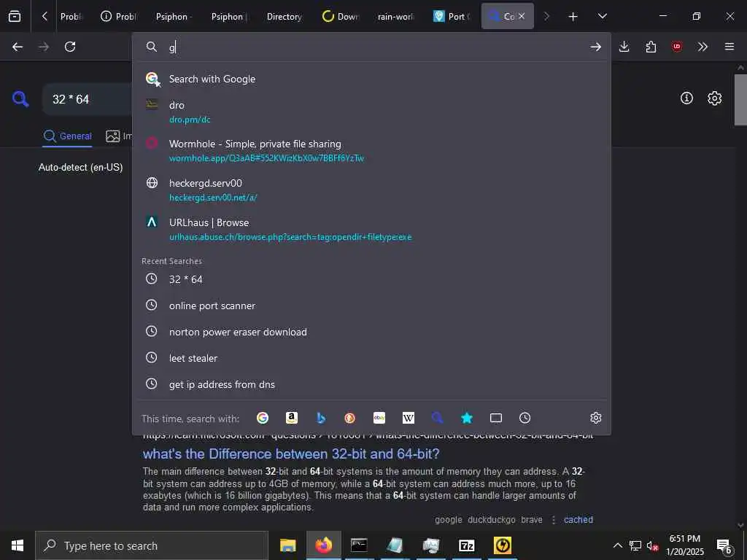The image size is (747, 560).
Task: Click the go arrow in the address bar
Action: pyautogui.click(x=595, y=47)
